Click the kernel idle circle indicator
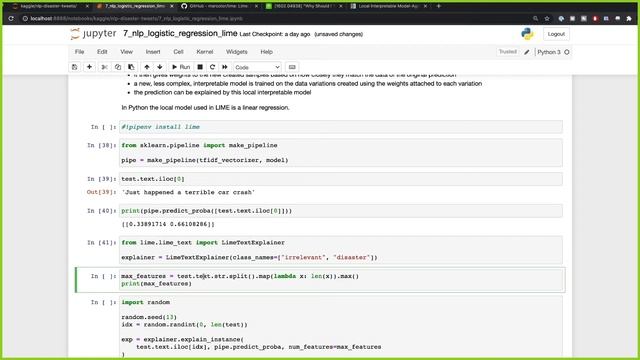Screen dimensions: 640x360 pyautogui.click(x=567, y=52)
